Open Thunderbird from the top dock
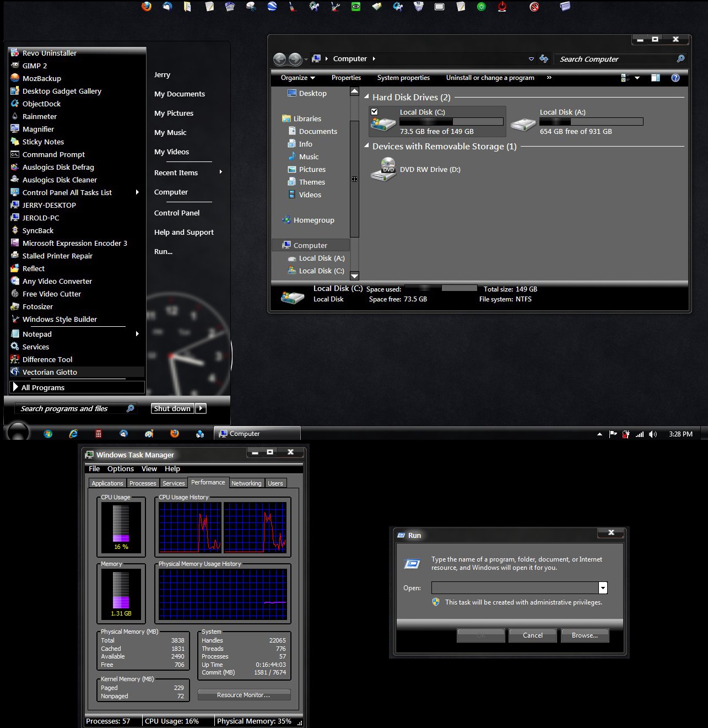Screen dimensions: 708x728 (x=167, y=7)
